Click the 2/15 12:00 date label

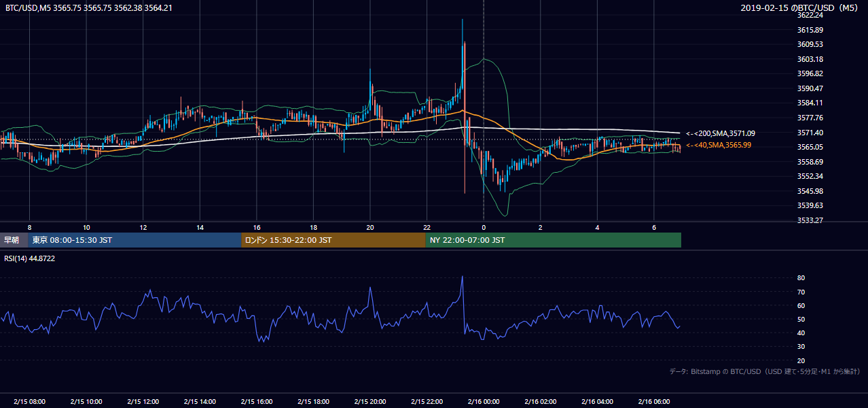[x=143, y=402]
